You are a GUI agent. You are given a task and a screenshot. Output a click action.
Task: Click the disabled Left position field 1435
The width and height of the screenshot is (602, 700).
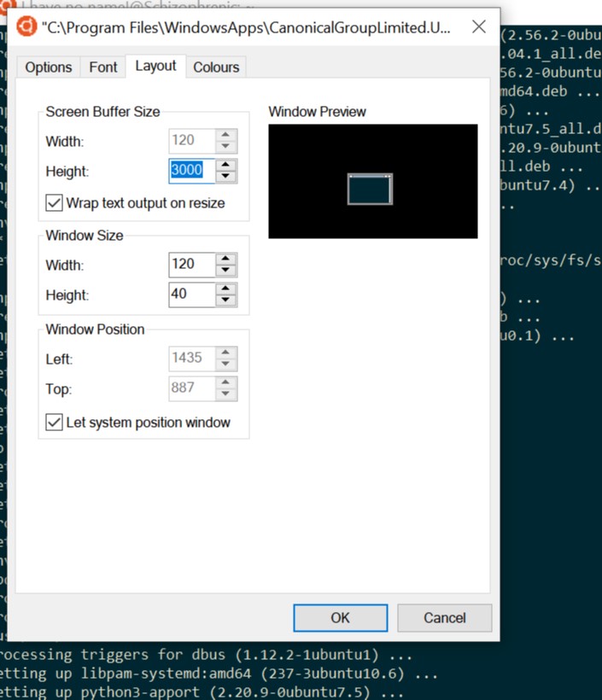coord(192,358)
